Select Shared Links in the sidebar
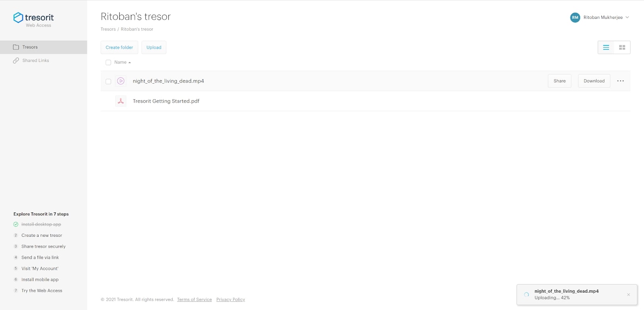This screenshot has height=310, width=644. 35,60
